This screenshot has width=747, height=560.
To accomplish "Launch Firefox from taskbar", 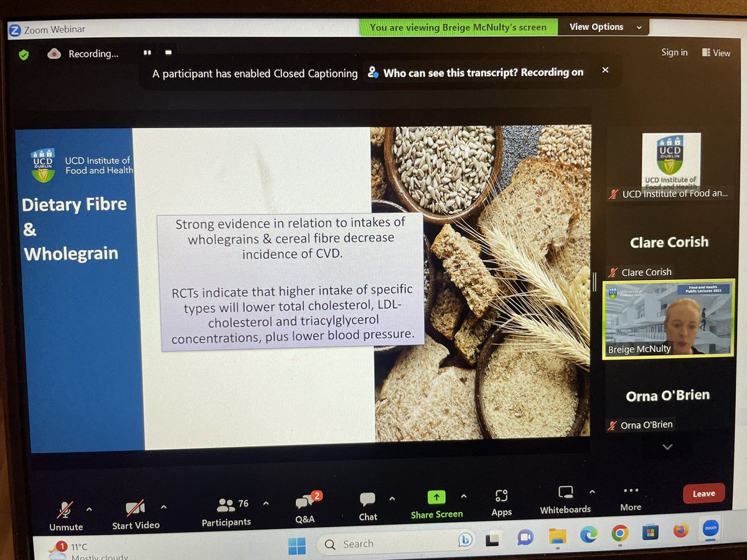I will [x=681, y=530].
